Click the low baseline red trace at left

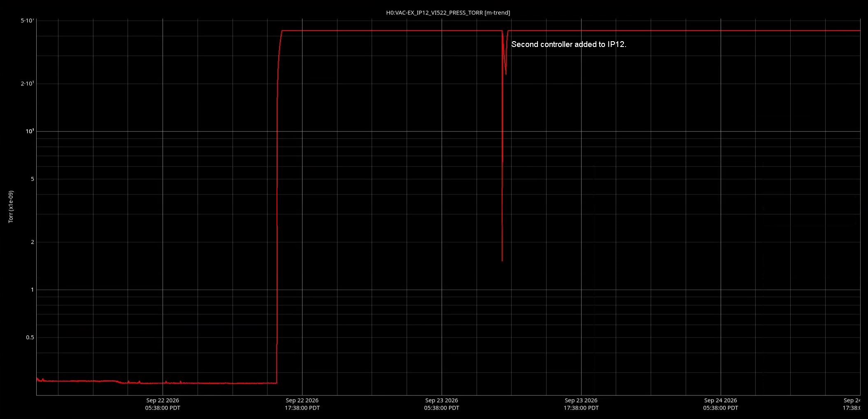click(x=156, y=382)
